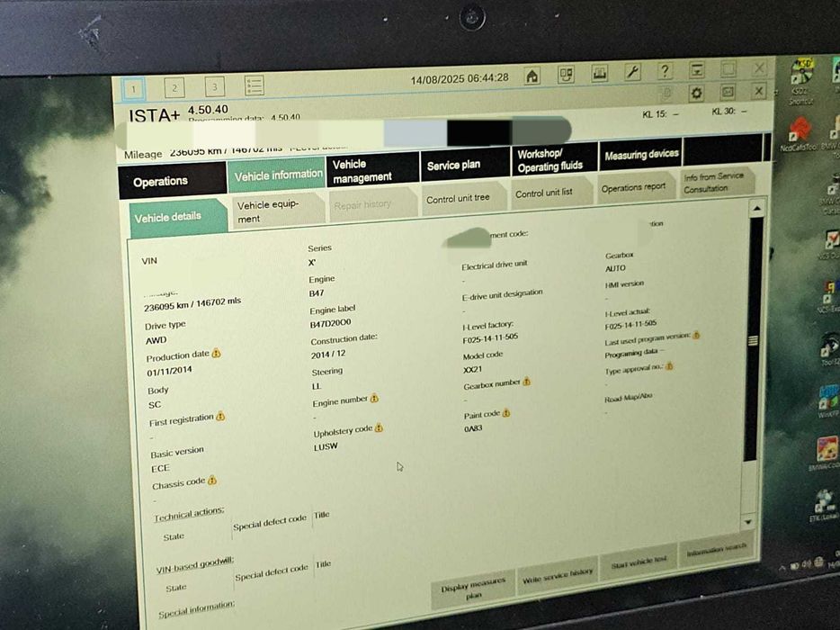Image resolution: width=840 pixels, height=630 pixels.
Task: Click the I-Level factory value F025-14-11-505
Action: point(490,337)
